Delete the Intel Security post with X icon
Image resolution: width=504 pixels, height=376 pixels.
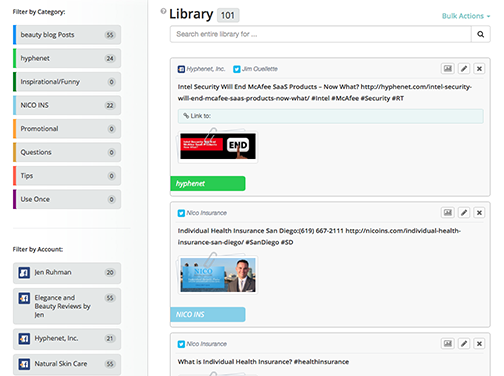479,69
